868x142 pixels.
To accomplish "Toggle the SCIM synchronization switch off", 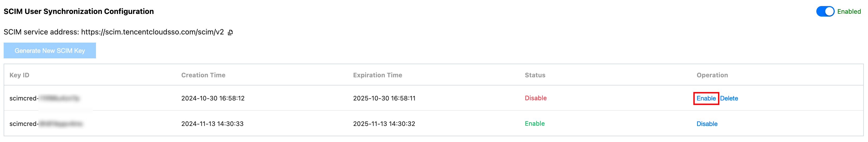I will click(x=825, y=12).
